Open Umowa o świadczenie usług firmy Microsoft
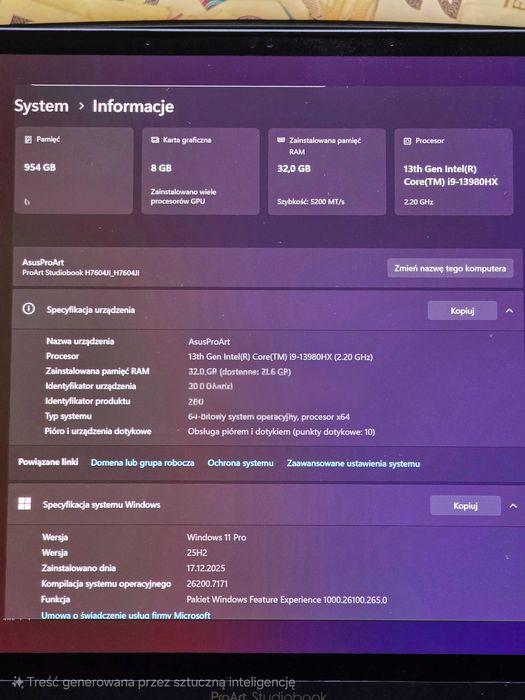The image size is (525, 700). pos(125,615)
